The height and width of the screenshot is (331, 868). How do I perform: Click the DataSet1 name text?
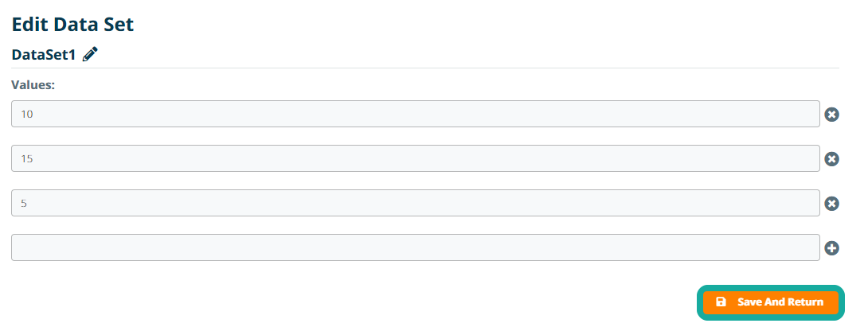43,55
